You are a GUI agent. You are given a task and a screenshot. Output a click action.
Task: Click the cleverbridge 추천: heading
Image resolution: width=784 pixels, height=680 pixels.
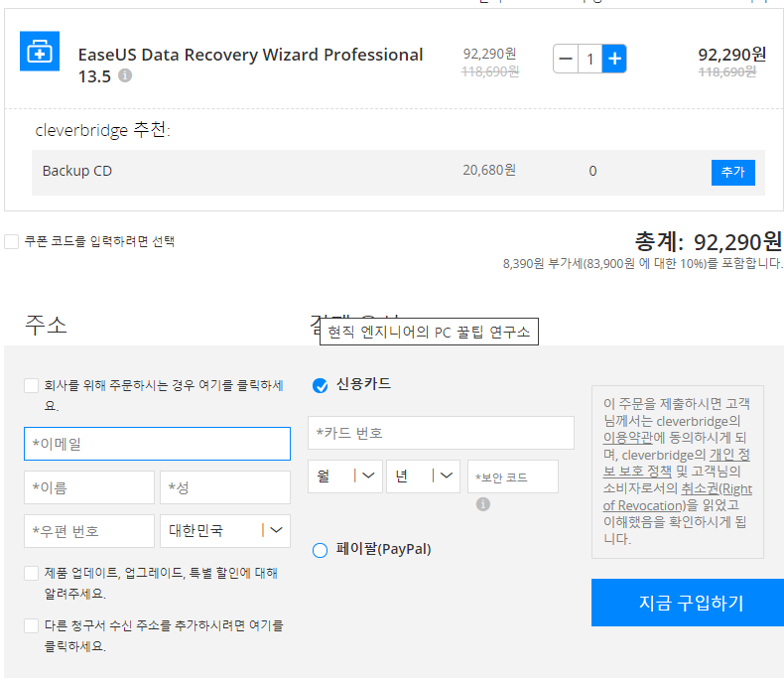point(102,130)
